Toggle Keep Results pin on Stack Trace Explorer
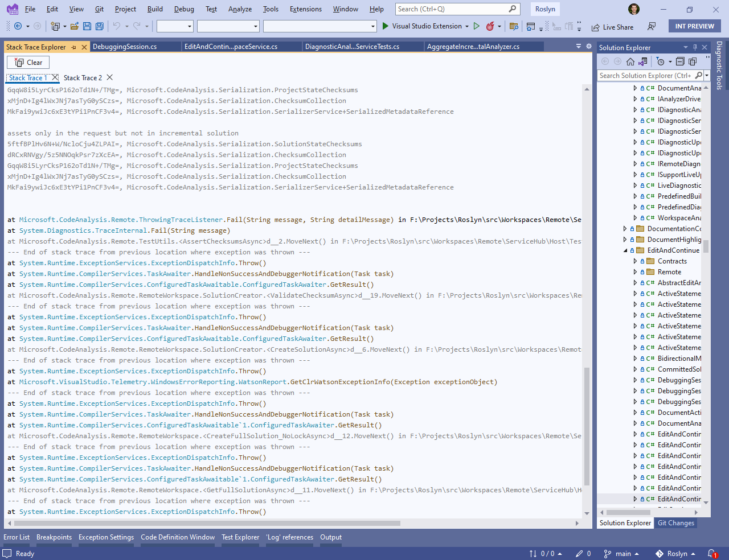The image size is (729, 560). click(75, 47)
